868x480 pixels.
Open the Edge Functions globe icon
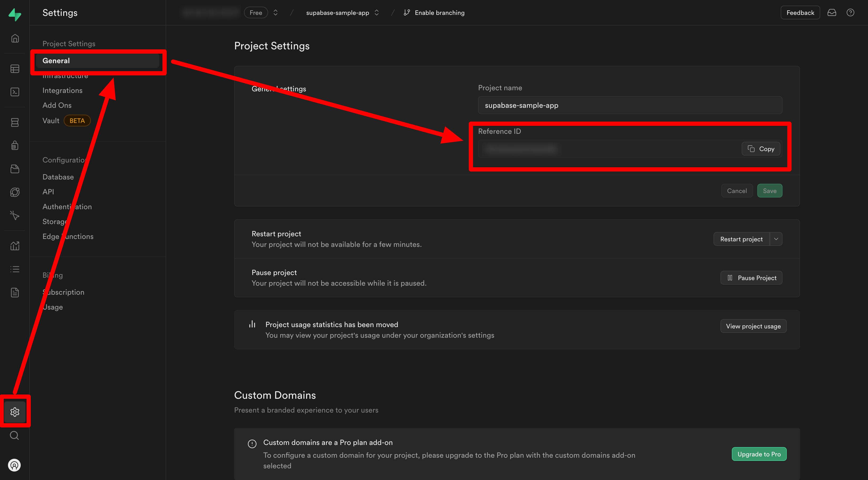[x=15, y=192]
